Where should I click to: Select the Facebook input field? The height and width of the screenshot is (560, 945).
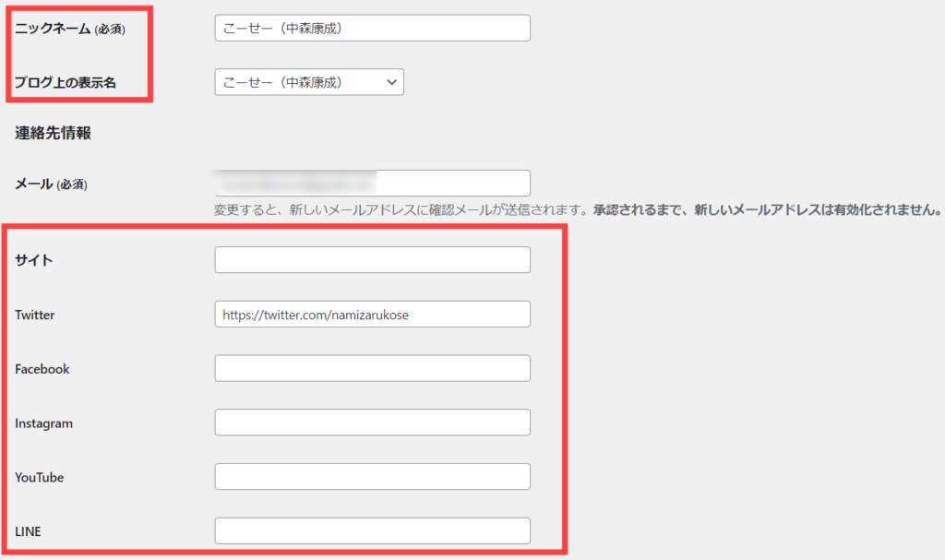(373, 368)
